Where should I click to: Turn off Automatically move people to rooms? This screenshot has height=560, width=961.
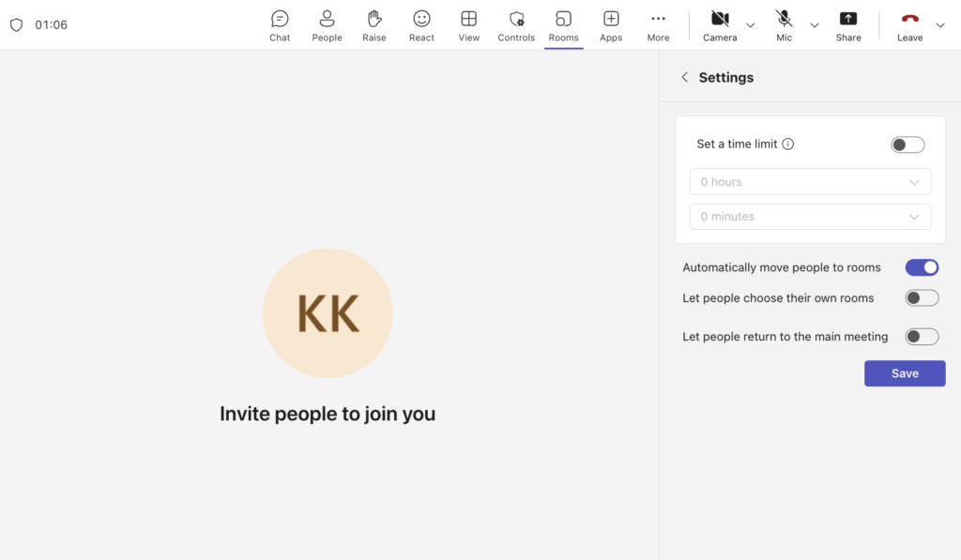click(922, 267)
